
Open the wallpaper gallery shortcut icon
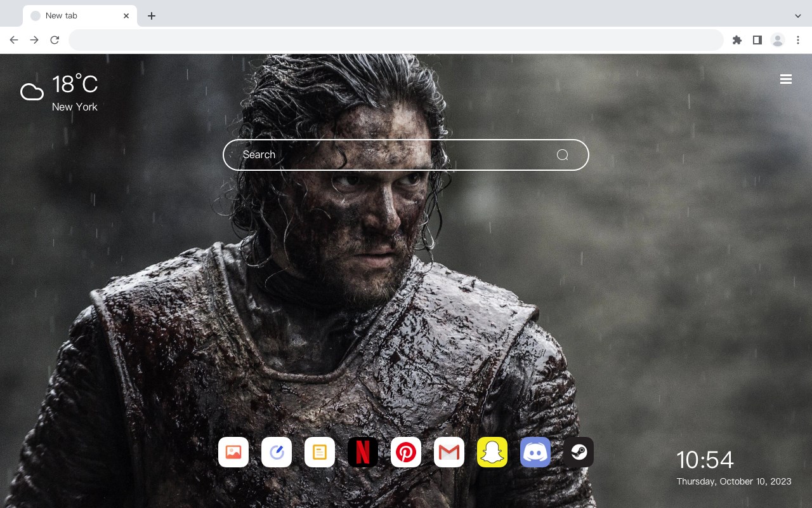[x=233, y=452]
